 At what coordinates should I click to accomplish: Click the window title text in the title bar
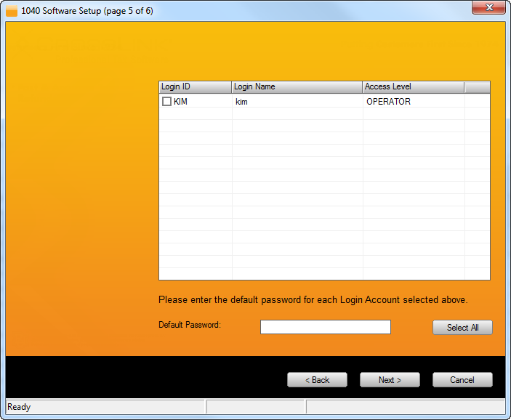87,12
